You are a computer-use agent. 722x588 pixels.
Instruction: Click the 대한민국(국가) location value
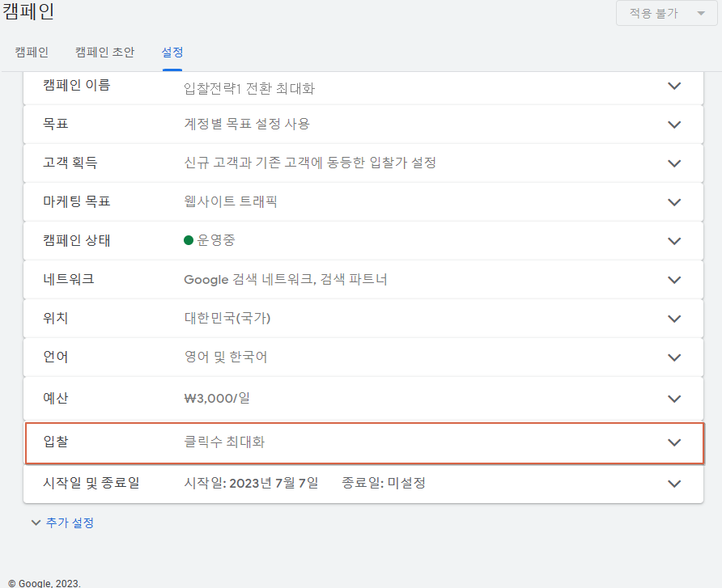227,319
